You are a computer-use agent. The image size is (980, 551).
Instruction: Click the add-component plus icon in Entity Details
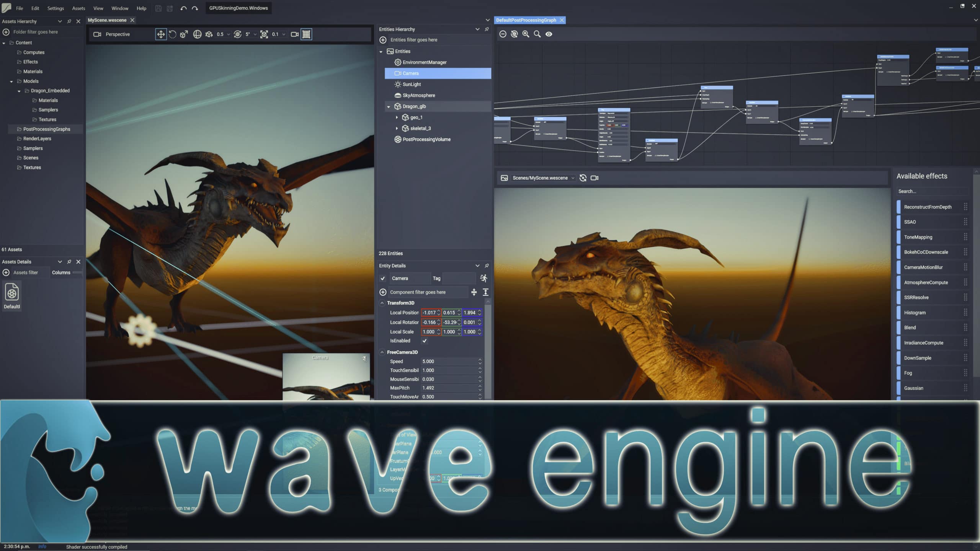[x=382, y=292]
